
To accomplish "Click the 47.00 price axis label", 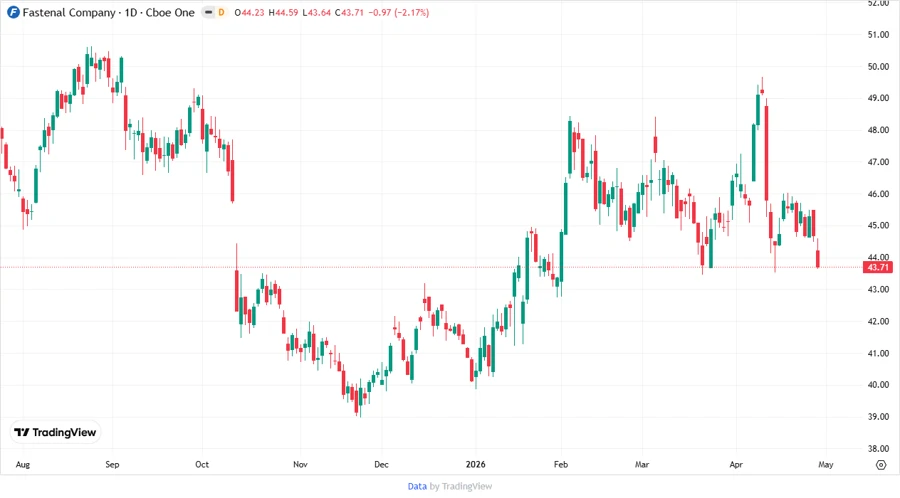I will coord(878,162).
